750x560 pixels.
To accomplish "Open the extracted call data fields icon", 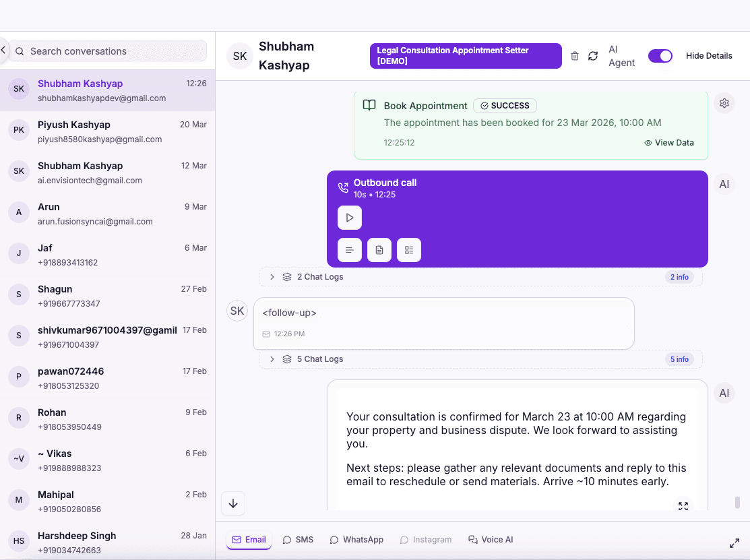I will 408,250.
